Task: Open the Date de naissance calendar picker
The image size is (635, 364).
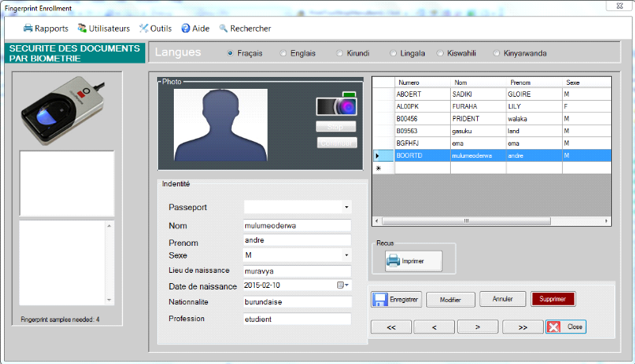Action: pyautogui.click(x=342, y=285)
